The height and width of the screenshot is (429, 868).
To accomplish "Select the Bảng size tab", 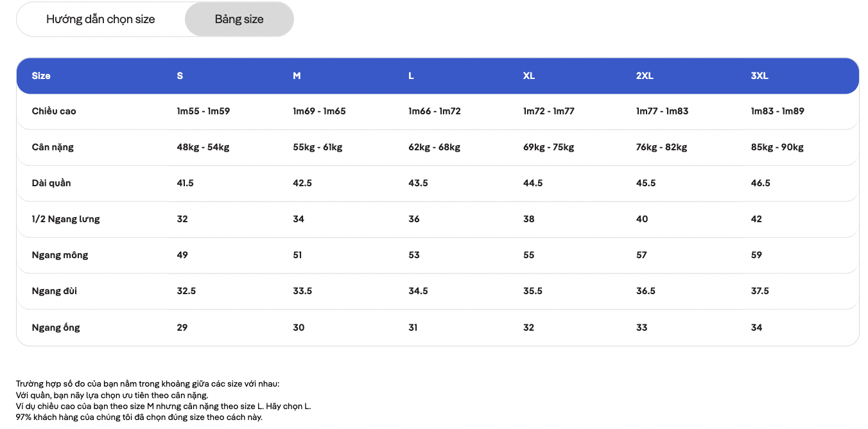I will click(239, 19).
